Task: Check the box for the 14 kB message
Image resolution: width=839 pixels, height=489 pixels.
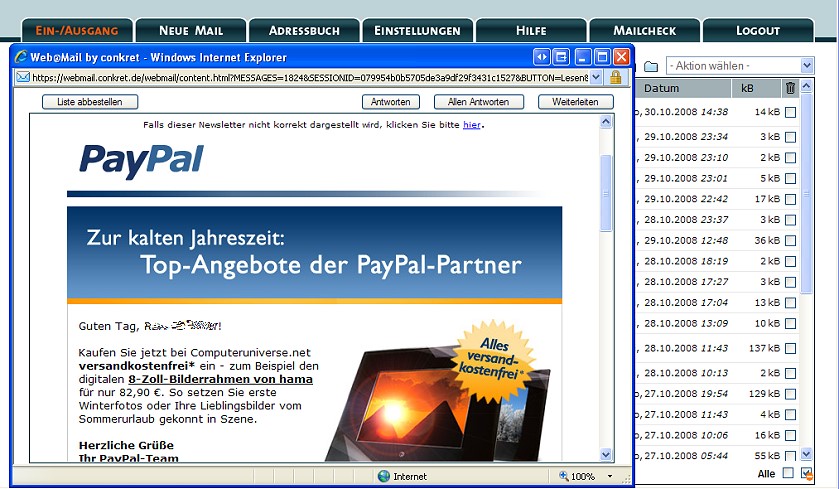Action: (x=790, y=112)
